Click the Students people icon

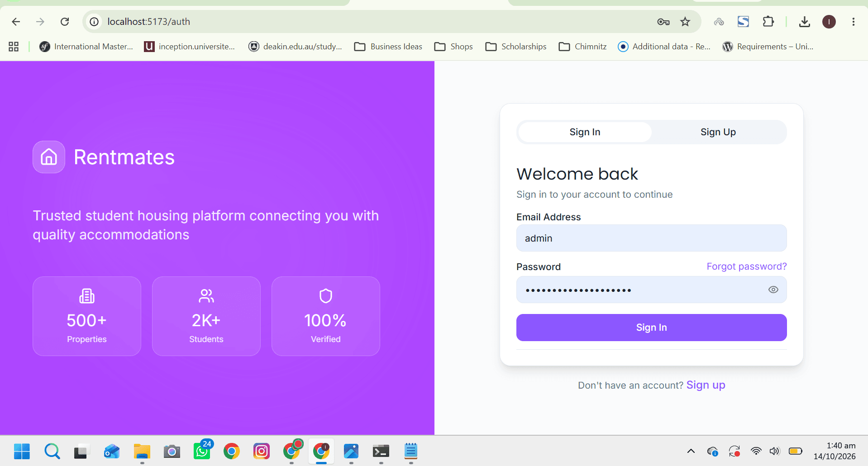pyautogui.click(x=206, y=296)
